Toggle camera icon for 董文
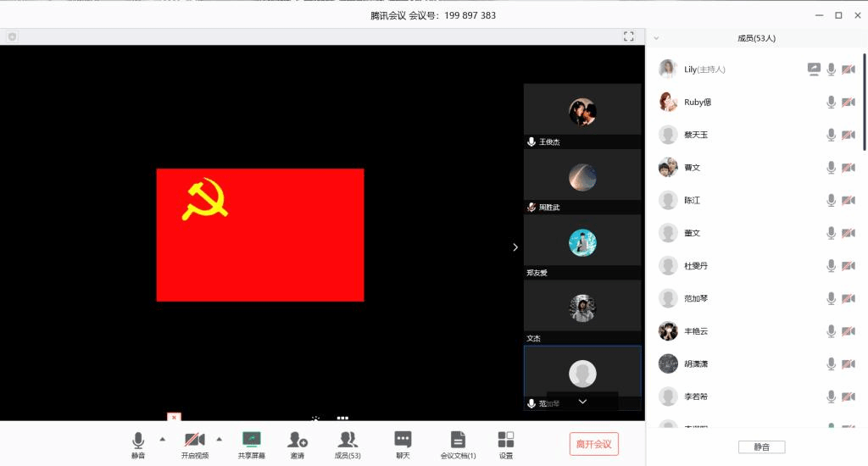868x466 pixels. point(848,233)
